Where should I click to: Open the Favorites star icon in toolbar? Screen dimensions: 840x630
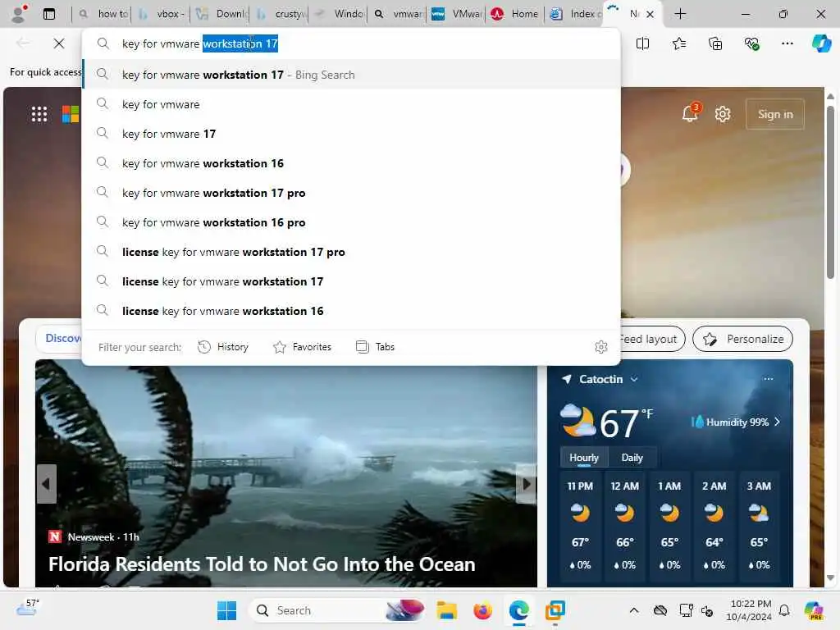click(x=678, y=43)
